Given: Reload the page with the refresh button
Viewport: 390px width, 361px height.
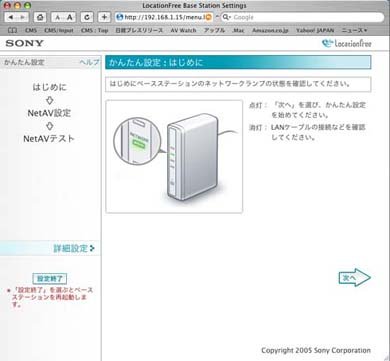Looking at the screenshot, I should click(87, 17).
